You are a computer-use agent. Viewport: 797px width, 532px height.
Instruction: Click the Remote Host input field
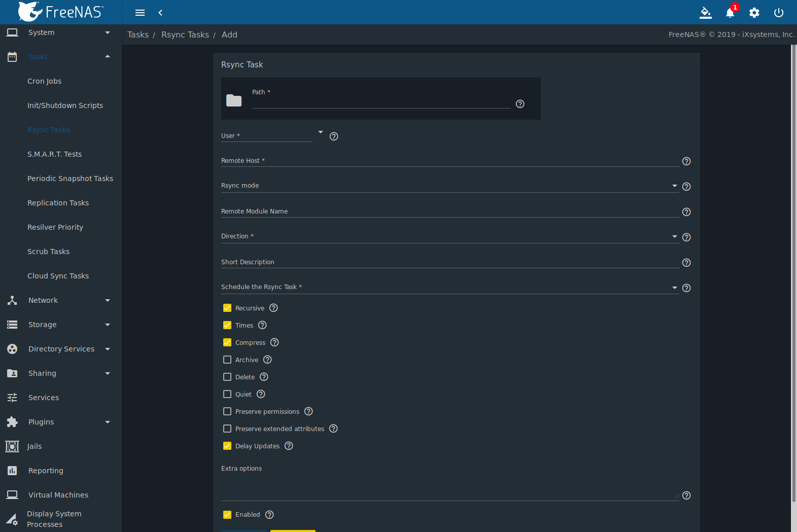pyautogui.click(x=449, y=161)
